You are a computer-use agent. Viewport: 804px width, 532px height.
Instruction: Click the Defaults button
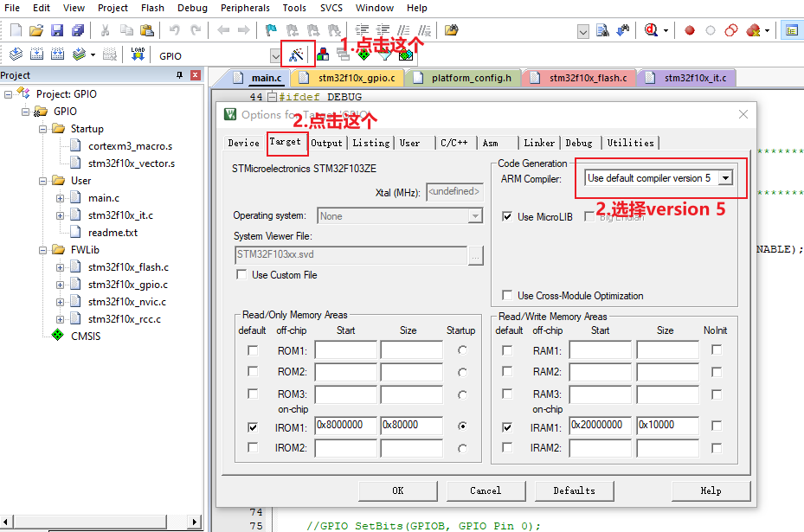point(575,490)
